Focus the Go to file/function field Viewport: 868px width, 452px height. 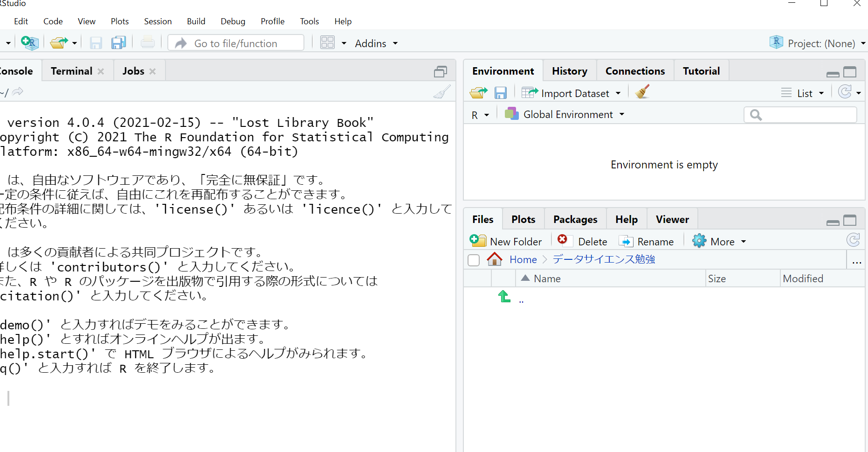click(x=236, y=43)
